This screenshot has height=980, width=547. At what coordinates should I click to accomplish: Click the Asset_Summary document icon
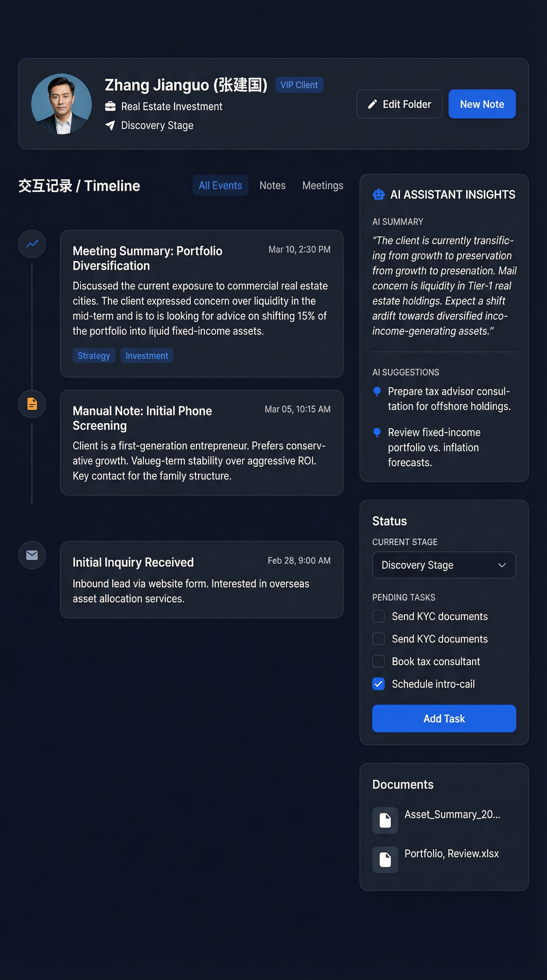[385, 820]
